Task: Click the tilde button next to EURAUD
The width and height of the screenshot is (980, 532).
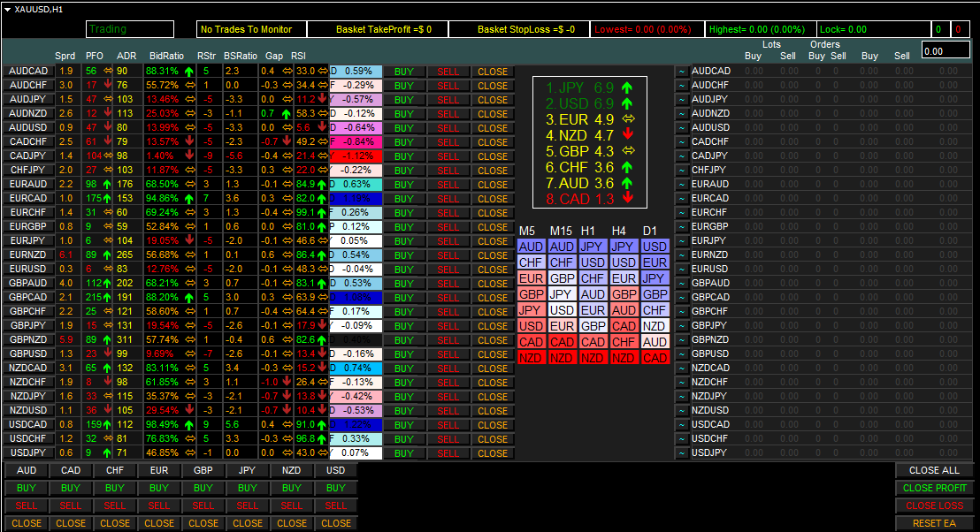Action: point(682,184)
